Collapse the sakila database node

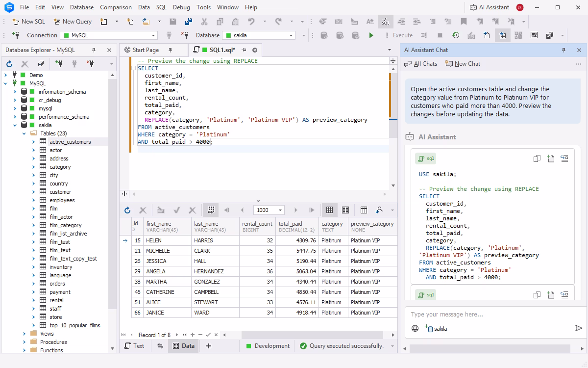(x=15, y=125)
